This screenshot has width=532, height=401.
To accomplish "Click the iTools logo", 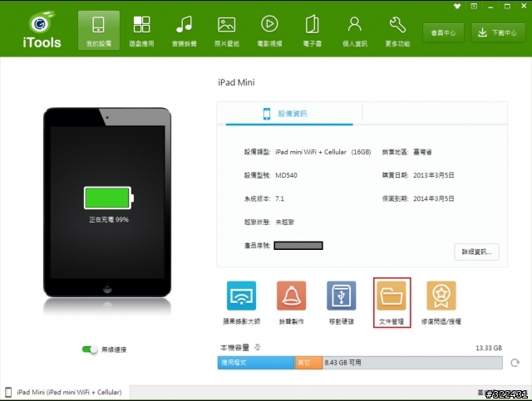I will pyautogui.click(x=42, y=30).
